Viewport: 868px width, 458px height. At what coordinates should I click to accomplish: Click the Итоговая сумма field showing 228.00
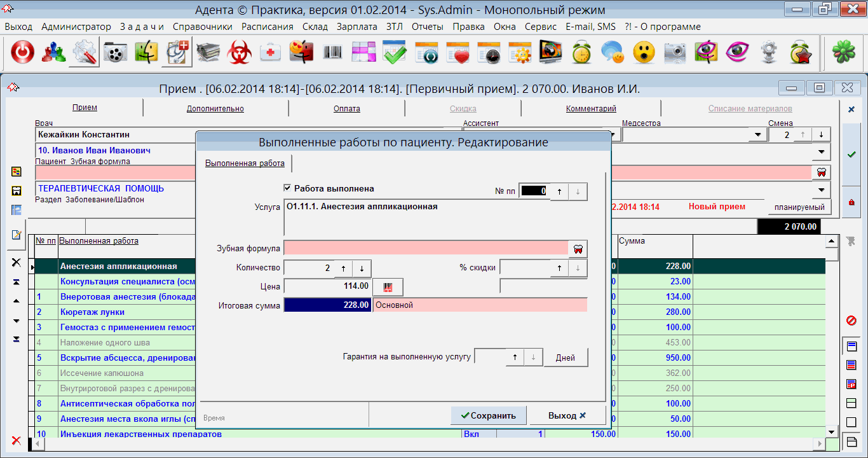point(327,305)
